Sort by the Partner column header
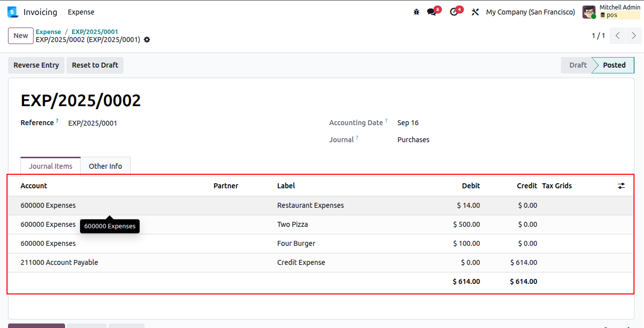The height and width of the screenshot is (328, 644). click(x=226, y=186)
